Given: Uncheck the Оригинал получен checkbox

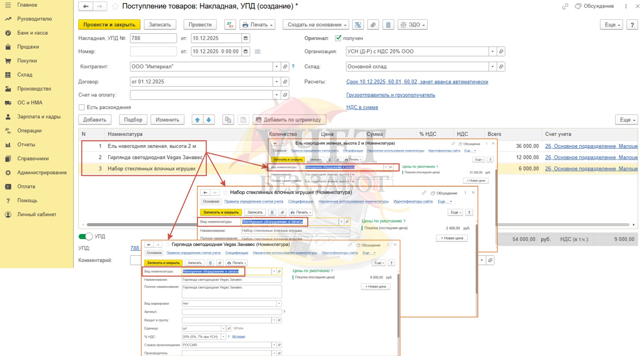Looking at the screenshot, I should click(x=338, y=38).
